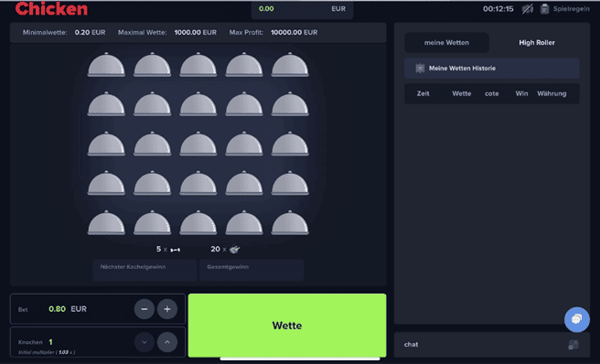Open the Spielregeln game rules link
This screenshot has width=600, height=364.
tap(571, 9)
